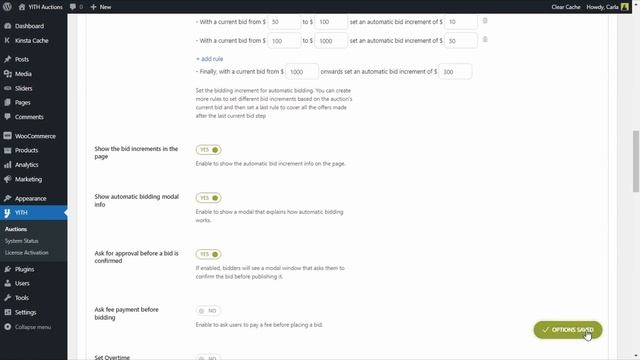This screenshot has height=360, width=640.
Task: Edit the from value 50 field
Action: click(284, 22)
